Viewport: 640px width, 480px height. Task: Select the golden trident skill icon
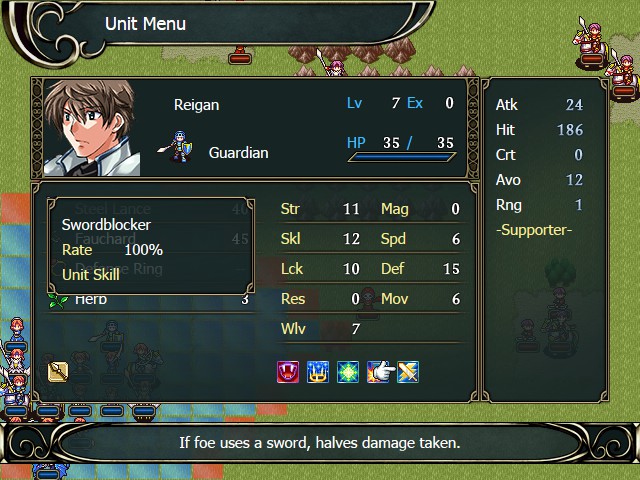pyautogui.click(x=318, y=372)
